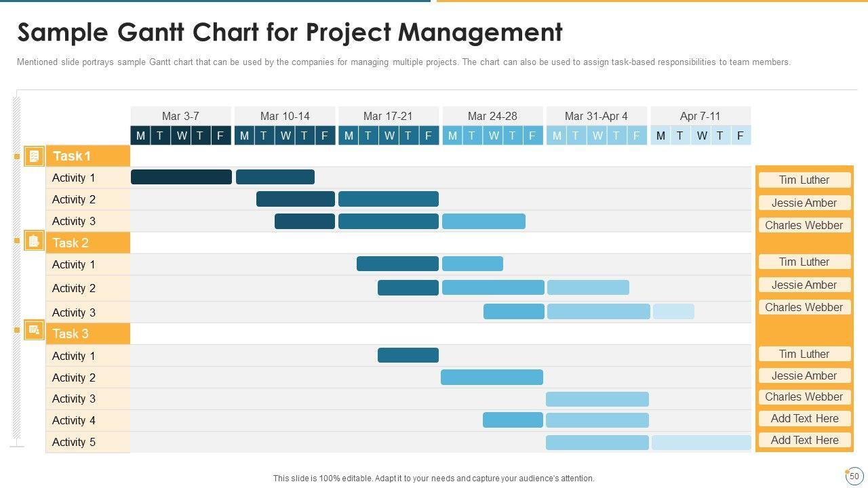
Task: Click the Tim Luther label for Task 1
Action: point(804,180)
